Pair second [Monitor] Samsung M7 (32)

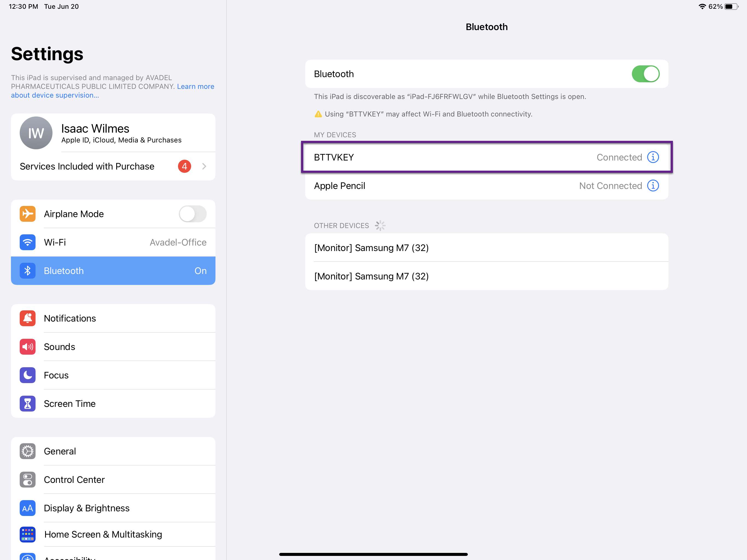tap(487, 276)
